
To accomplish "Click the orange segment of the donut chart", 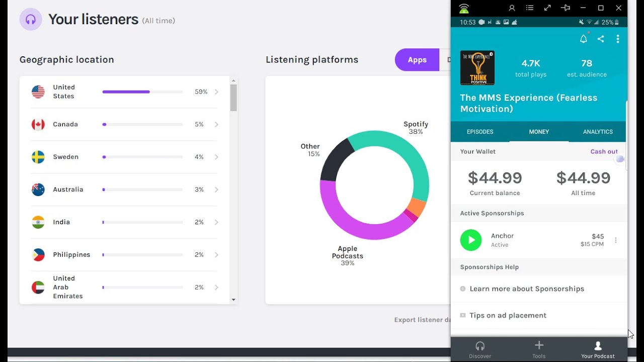I will click(417, 207).
